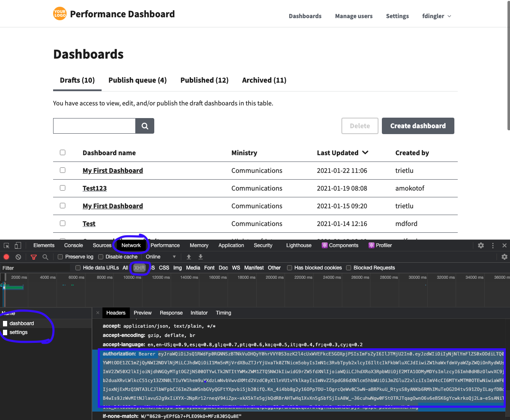Toggle the device toolbar icon

[18, 245]
